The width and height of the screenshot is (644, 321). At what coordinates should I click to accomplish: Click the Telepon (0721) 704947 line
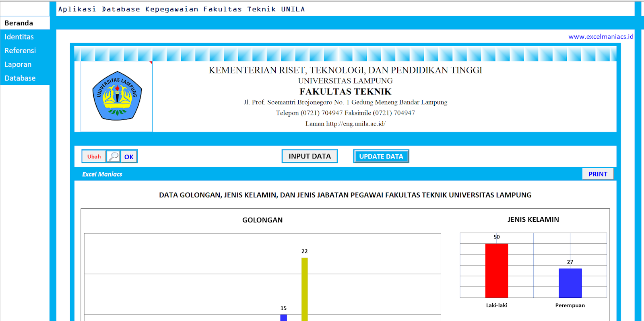coord(345,113)
